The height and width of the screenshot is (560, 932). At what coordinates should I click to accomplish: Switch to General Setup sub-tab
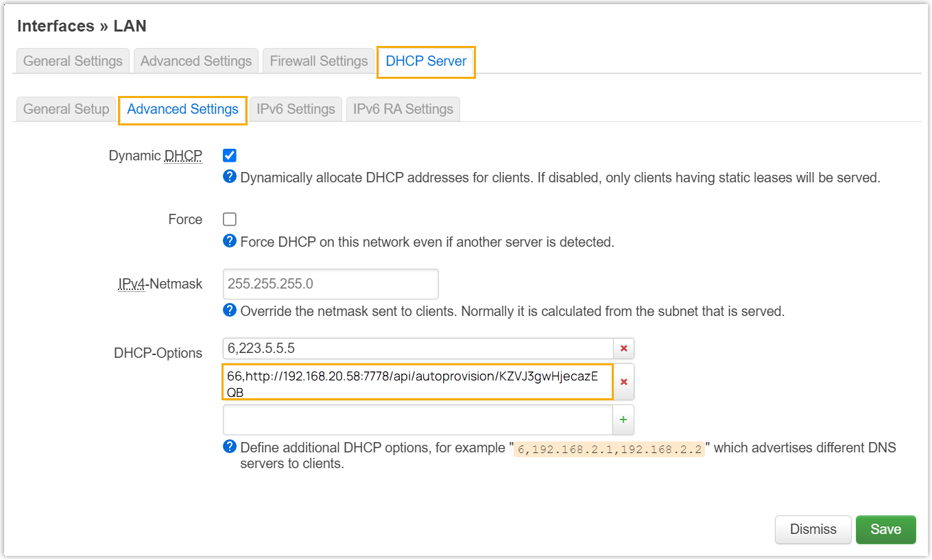(x=66, y=109)
